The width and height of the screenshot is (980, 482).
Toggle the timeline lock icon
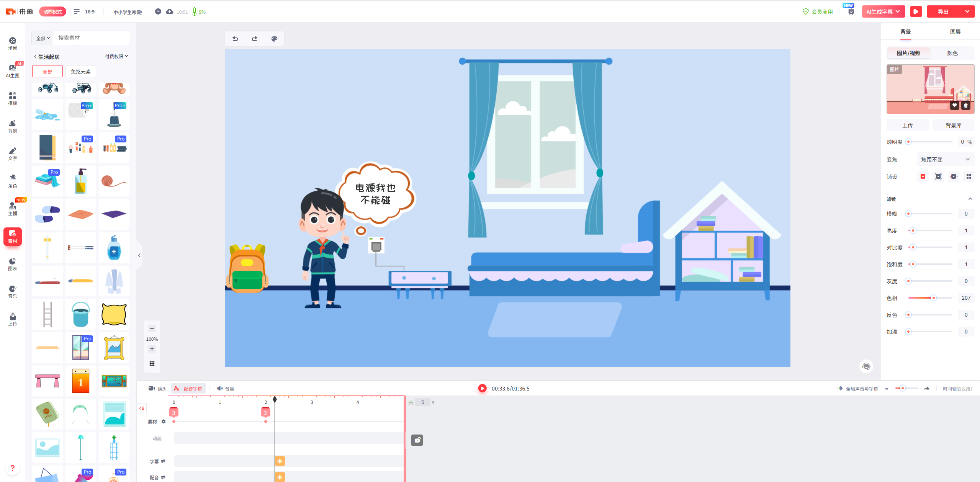(417, 440)
